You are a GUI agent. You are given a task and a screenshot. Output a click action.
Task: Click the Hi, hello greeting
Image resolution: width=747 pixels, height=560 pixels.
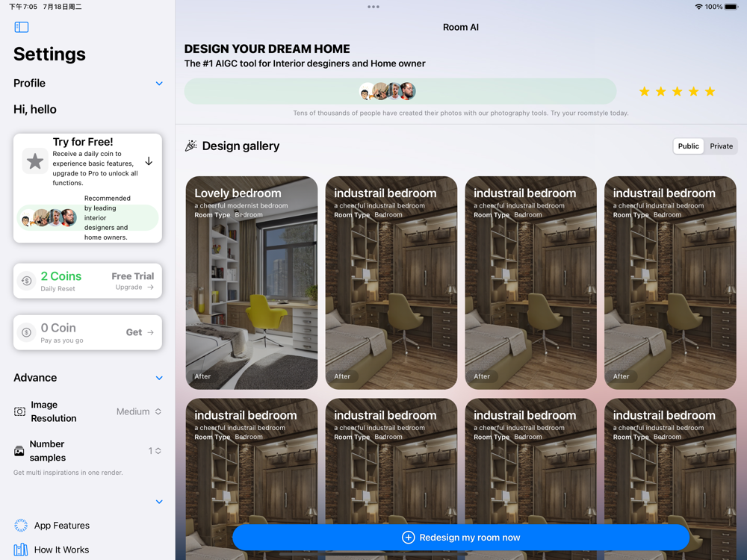35,110
